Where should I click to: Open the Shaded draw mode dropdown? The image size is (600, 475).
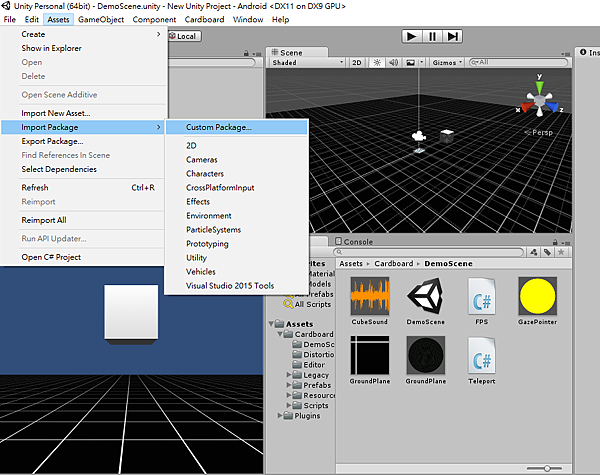point(307,62)
